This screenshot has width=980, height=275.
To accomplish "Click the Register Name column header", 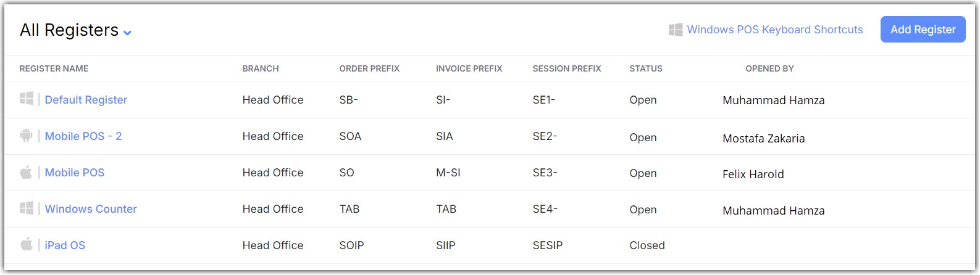I will click(54, 68).
